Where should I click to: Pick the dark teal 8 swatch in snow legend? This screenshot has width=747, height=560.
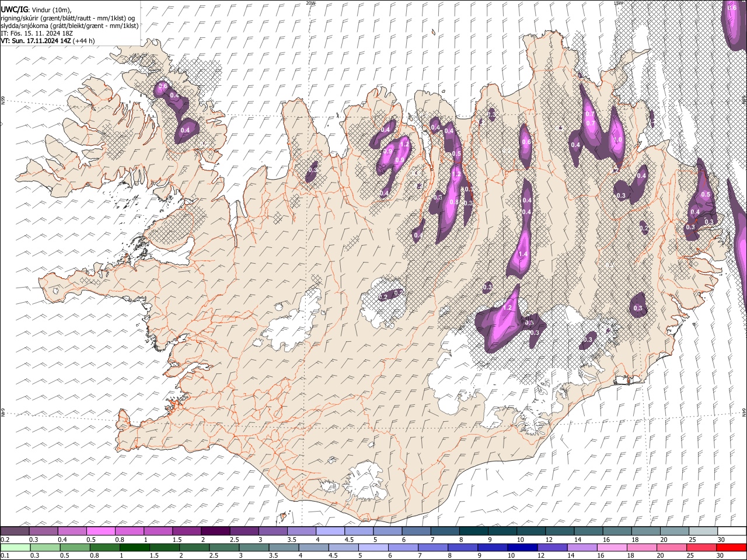(x=474, y=531)
